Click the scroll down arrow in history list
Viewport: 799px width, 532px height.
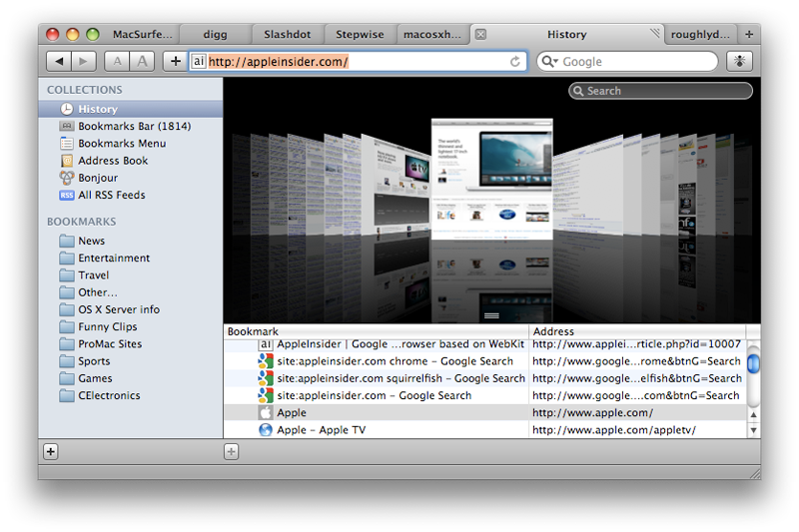point(753,430)
